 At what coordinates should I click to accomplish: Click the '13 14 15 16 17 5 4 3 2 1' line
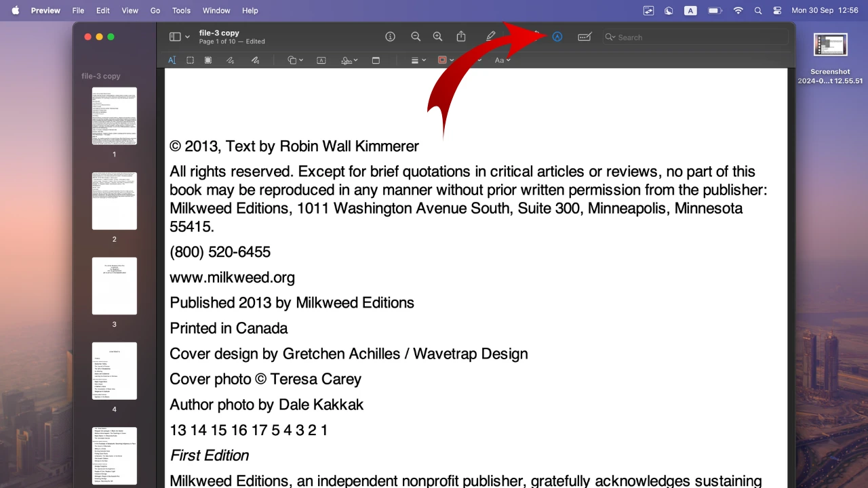[249, 430]
